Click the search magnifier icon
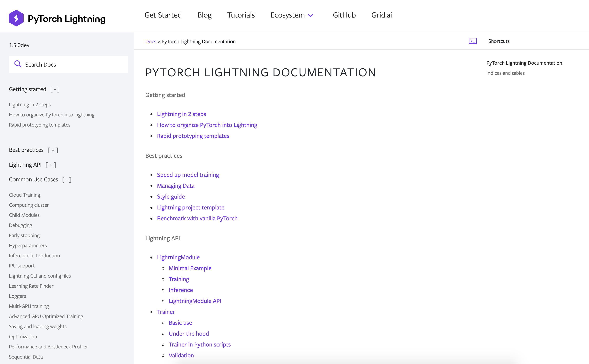Image resolution: width=589 pixels, height=364 pixels. pyautogui.click(x=18, y=64)
